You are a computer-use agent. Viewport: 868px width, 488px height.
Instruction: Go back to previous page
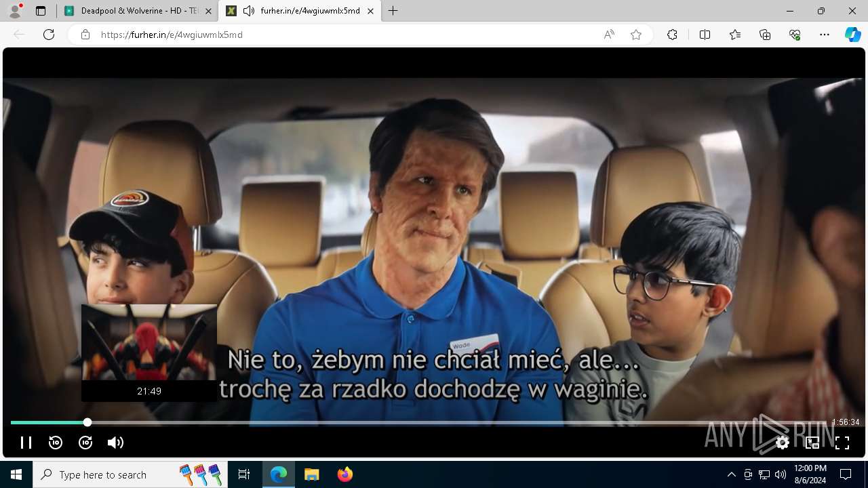pyautogui.click(x=19, y=35)
